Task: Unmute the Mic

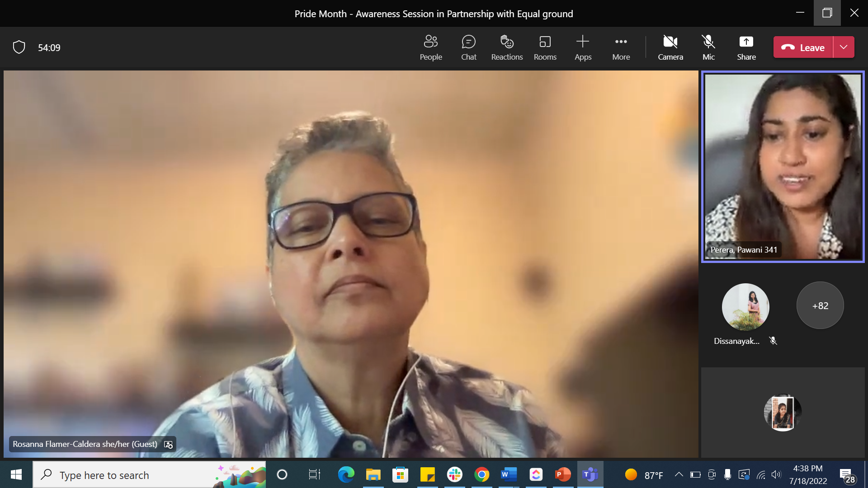Action: 708,47
